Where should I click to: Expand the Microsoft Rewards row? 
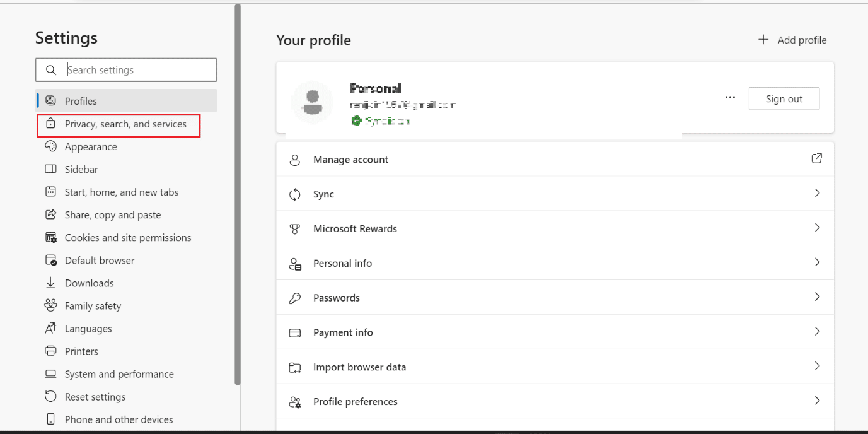[x=817, y=228]
